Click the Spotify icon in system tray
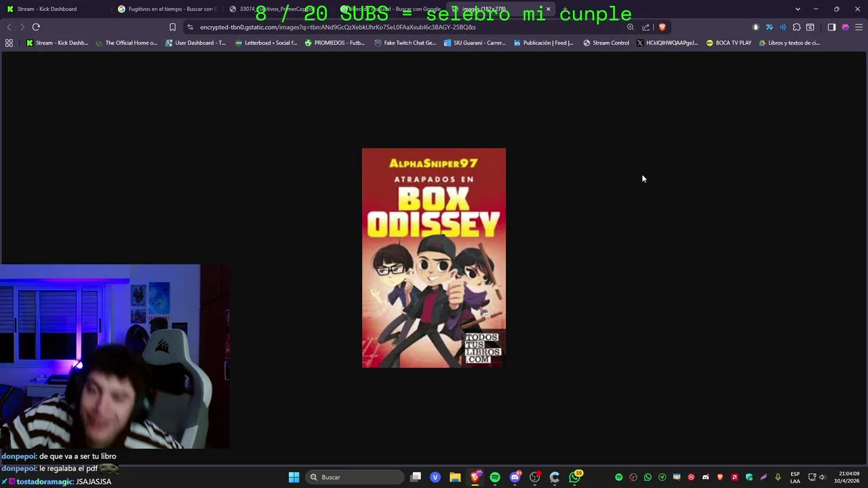 coord(618,477)
